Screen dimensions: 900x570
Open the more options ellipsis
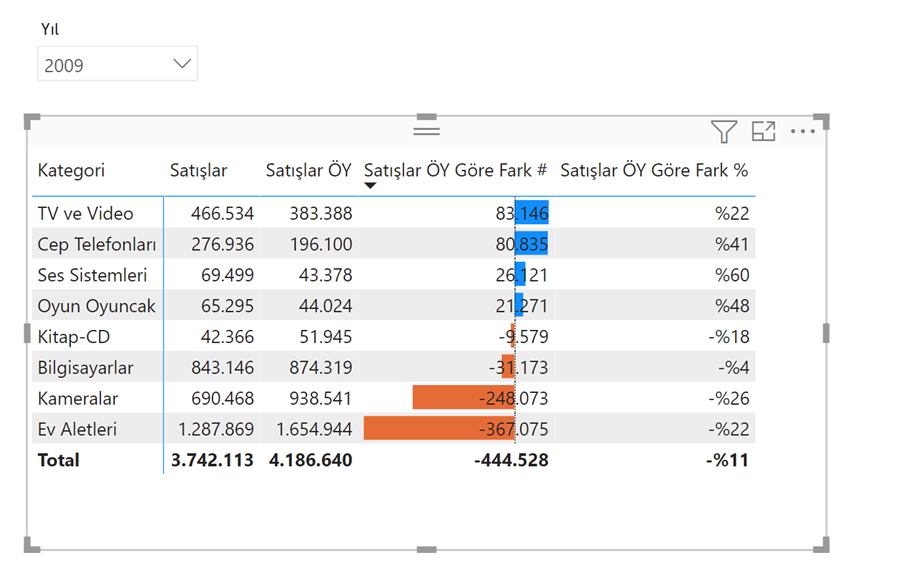pyautogui.click(x=802, y=131)
